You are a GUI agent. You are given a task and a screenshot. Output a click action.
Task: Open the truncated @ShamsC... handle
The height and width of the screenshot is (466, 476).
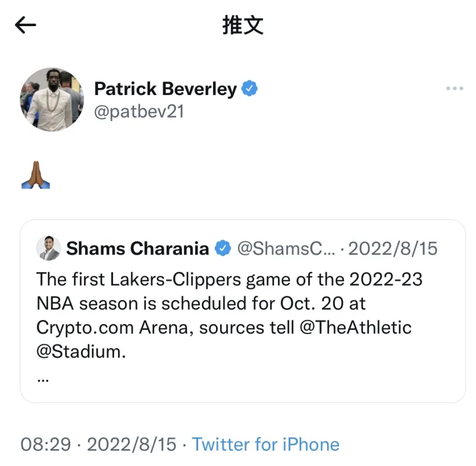[x=286, y=248]
